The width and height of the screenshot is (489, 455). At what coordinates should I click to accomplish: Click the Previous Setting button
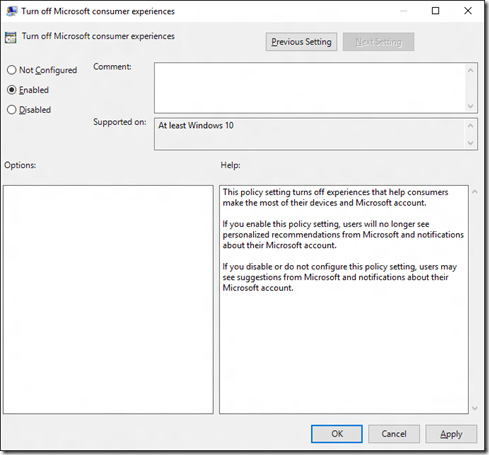click(301, 42)
